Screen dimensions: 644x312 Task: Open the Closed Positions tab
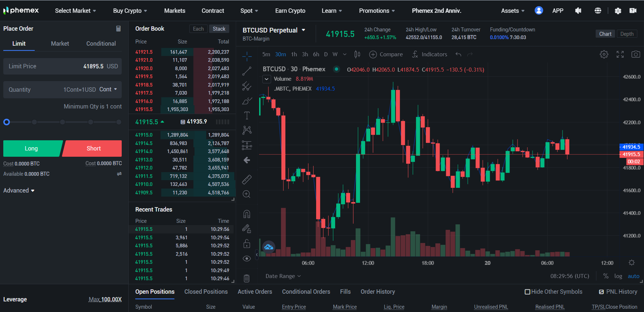206,292
